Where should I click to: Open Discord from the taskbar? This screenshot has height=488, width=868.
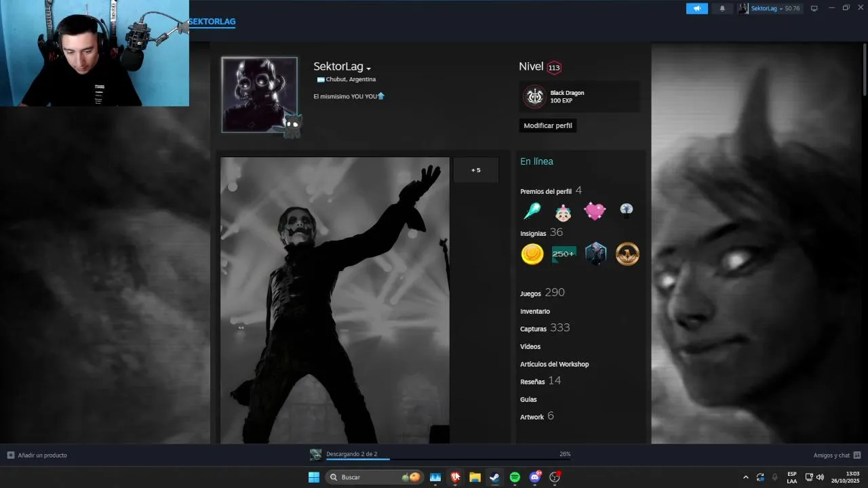coord(535,477)
